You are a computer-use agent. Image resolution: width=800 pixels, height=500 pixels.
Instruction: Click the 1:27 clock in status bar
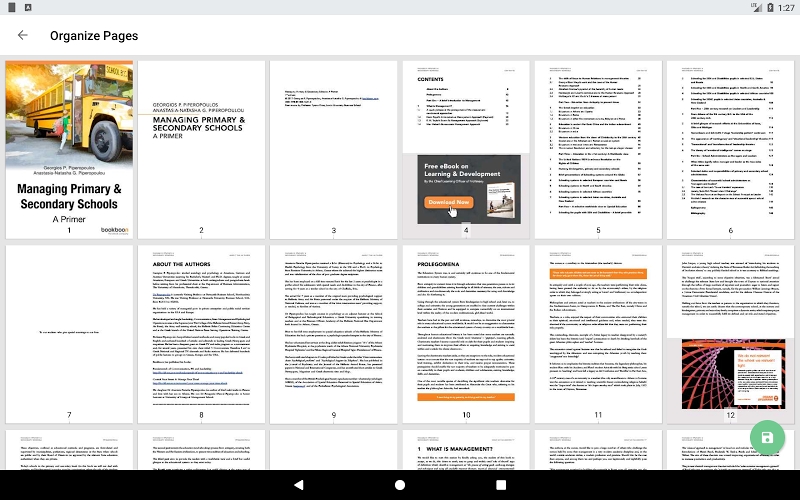coord(786,8)
